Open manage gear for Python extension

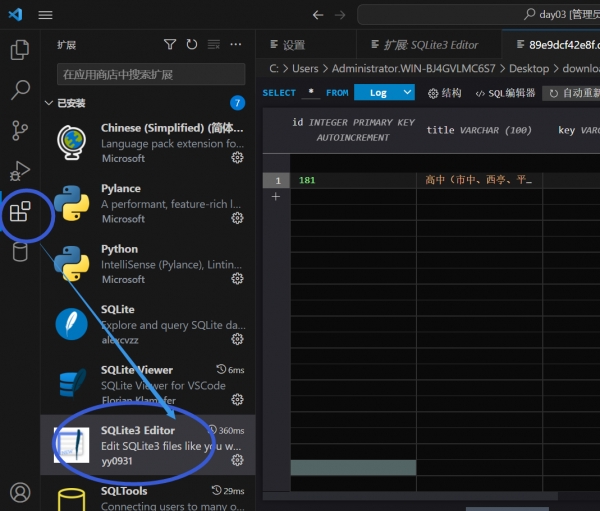click(x=237, y=278)
